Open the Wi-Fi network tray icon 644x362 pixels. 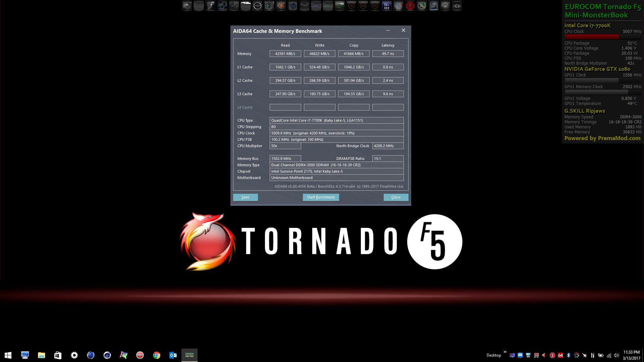pyautogui.click(x=609, y=355)
